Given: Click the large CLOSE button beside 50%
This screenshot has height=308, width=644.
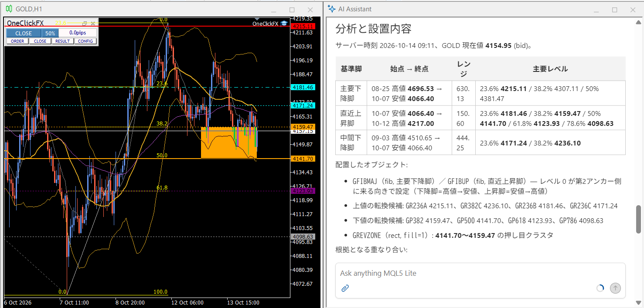Looking at the screenshot, I should (x=24, y=33).
